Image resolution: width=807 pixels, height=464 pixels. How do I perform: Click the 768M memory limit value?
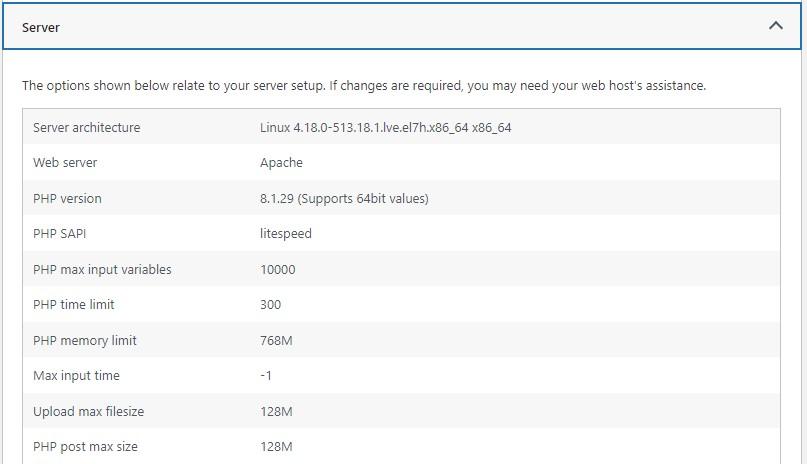(x=276, y=341)
